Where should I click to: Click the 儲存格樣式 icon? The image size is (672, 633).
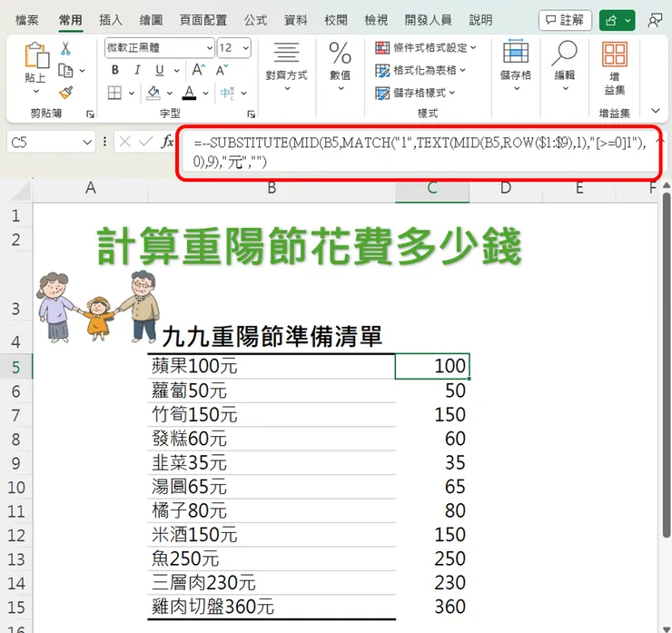click(382, 93)
